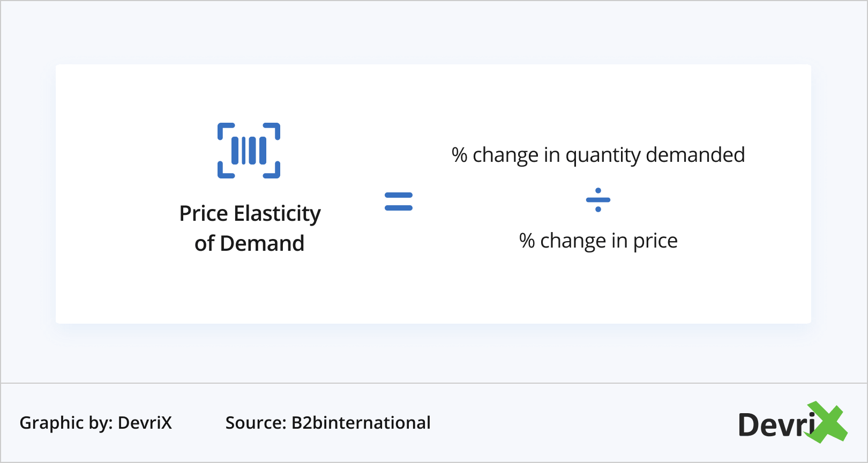Screen dimensions: 868x463
Task: Click the "Graphic by:" label
Action: (66, 423)
